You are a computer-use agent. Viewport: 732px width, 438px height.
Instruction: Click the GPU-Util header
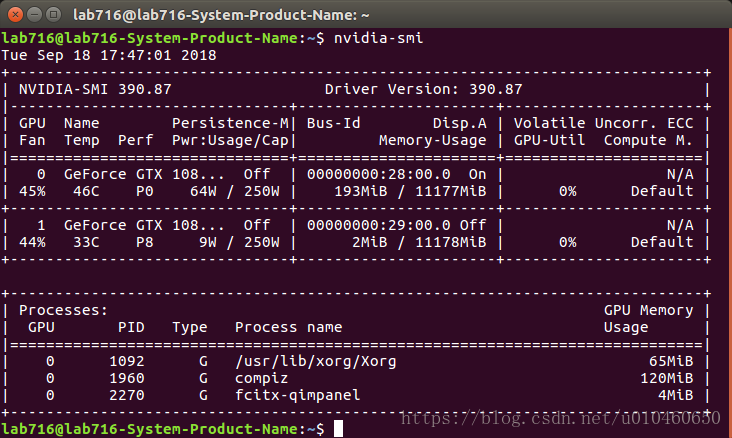tap(549, 140)
